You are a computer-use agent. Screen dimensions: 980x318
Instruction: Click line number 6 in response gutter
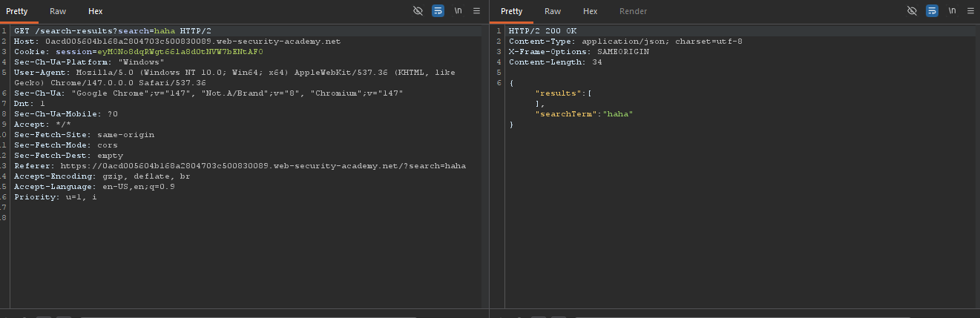[x=500, y=83]
